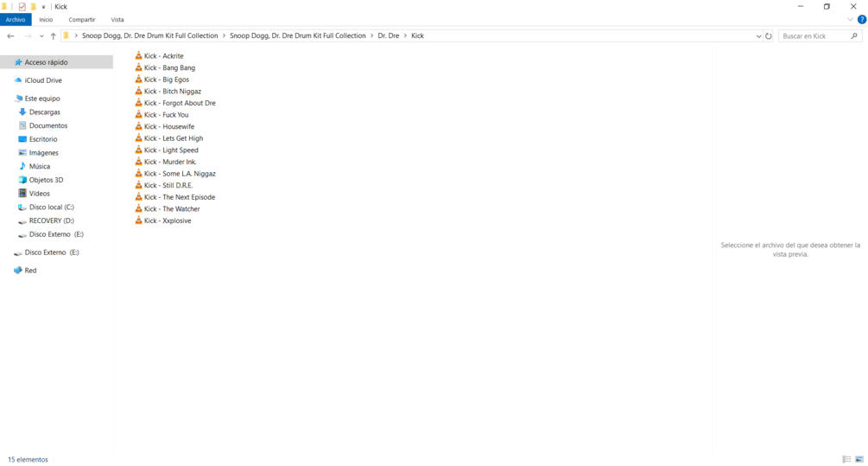Open the Compartir ribbon tab
Image resolution: width=868 pixels, height=466 pixels.
pyautogui.click(x=82, y=19)
